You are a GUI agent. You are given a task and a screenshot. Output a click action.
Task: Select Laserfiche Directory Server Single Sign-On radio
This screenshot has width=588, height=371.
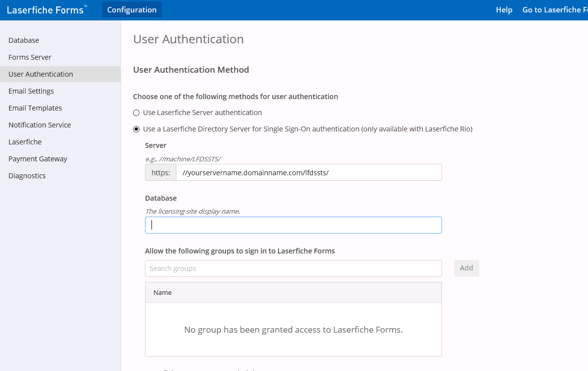click(137, 129)
